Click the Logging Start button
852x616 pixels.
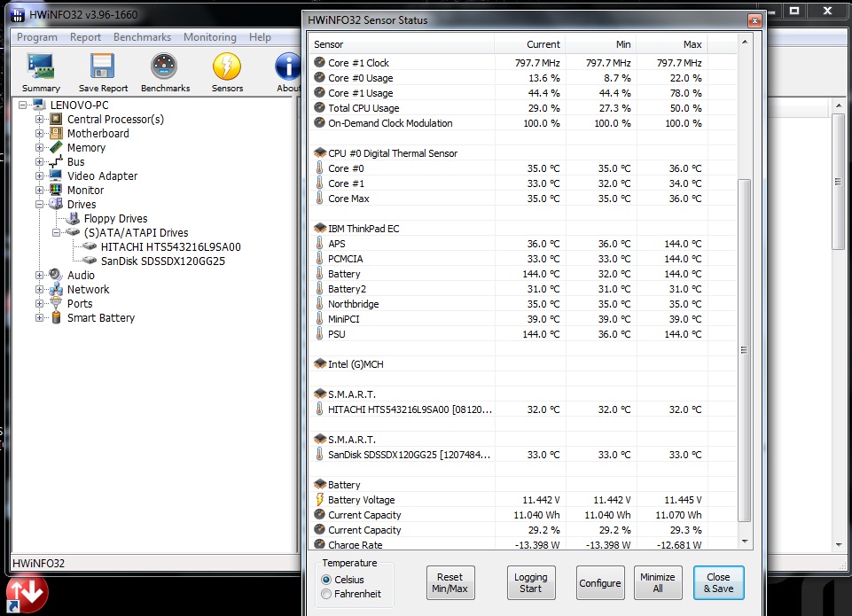(531, 582)
